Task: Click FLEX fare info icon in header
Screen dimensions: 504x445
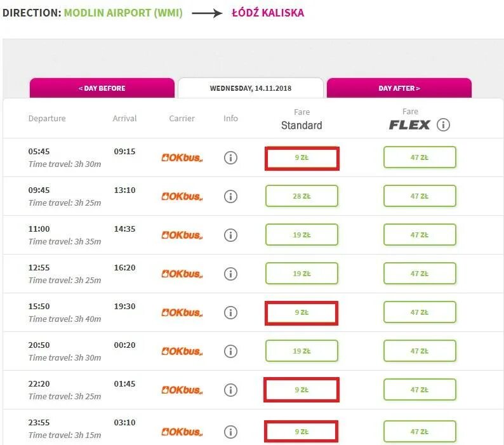Action: pos(444,124)
